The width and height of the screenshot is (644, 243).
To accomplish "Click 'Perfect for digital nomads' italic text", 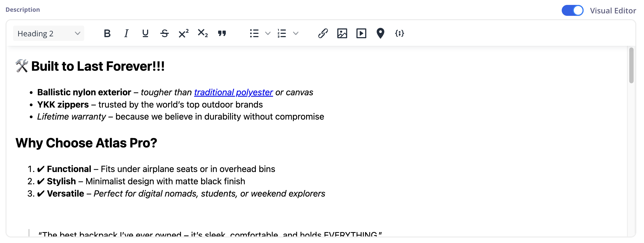I will [x=145, y=194].
